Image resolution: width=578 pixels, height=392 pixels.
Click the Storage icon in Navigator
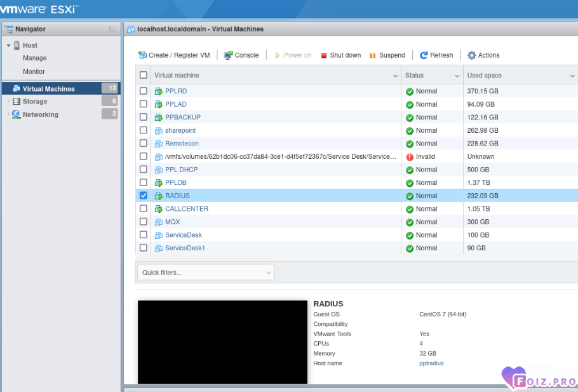[x=17, y=102]
